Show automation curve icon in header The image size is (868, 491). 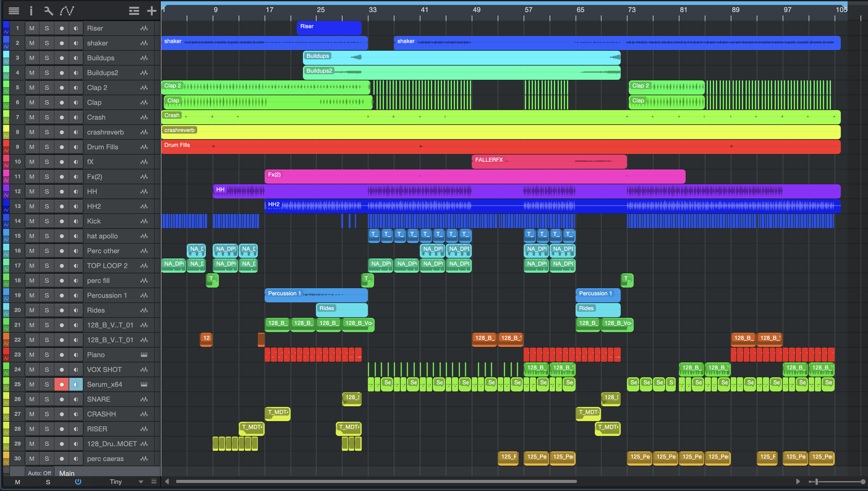[x=67, y=11]
